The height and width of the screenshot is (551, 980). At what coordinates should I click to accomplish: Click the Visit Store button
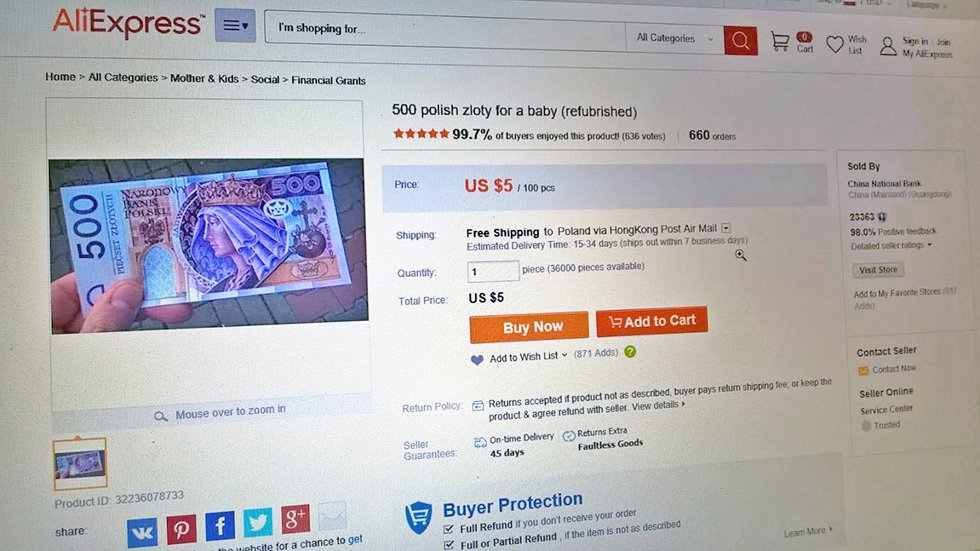[x=879, y=270]
